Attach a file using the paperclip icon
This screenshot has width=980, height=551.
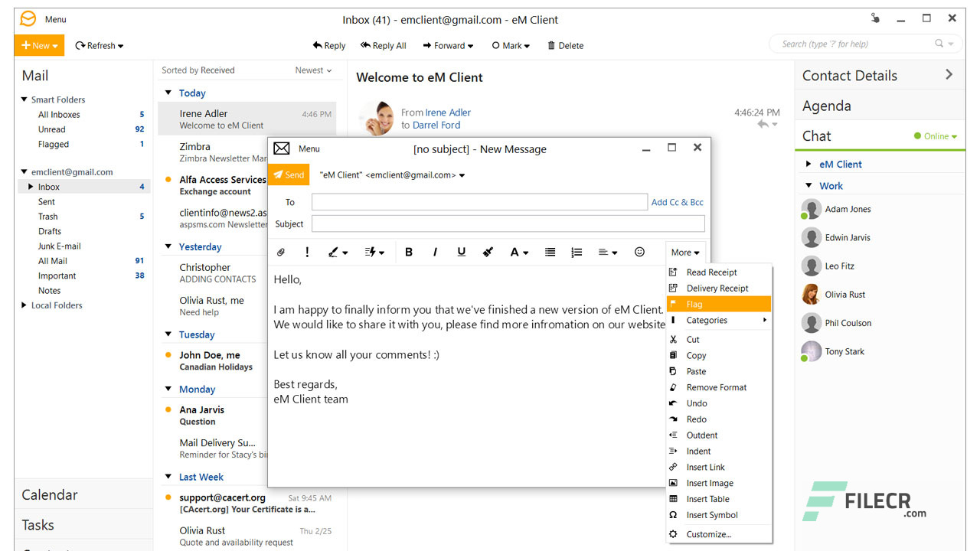[x=281, y=252]
